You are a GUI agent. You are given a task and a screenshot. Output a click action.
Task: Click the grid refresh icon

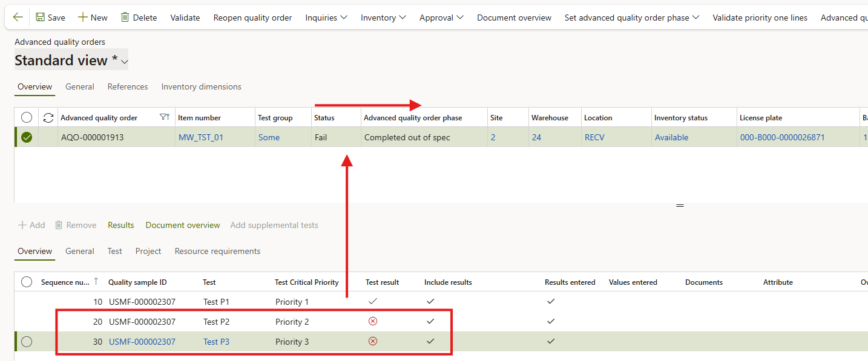[48, 118]
